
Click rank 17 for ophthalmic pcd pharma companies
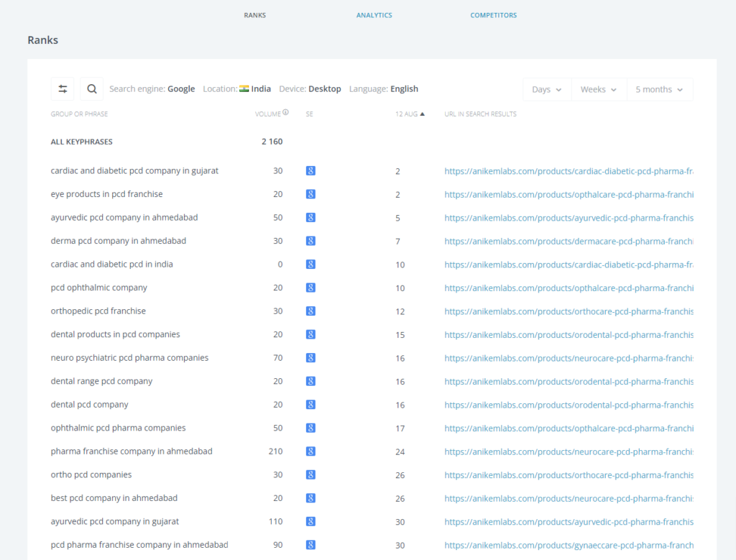click(400, 428)
